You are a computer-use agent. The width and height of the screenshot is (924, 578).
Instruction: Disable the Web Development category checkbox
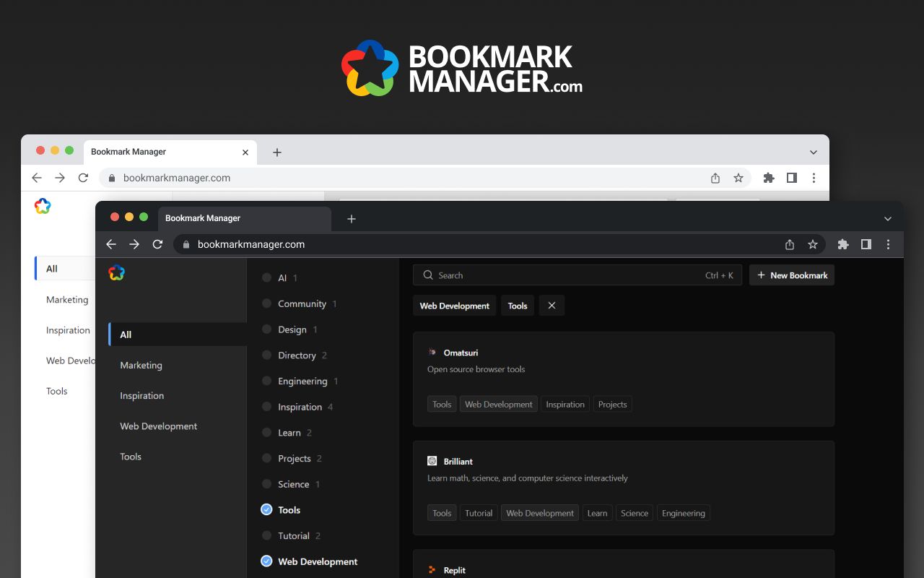[266, 561]
